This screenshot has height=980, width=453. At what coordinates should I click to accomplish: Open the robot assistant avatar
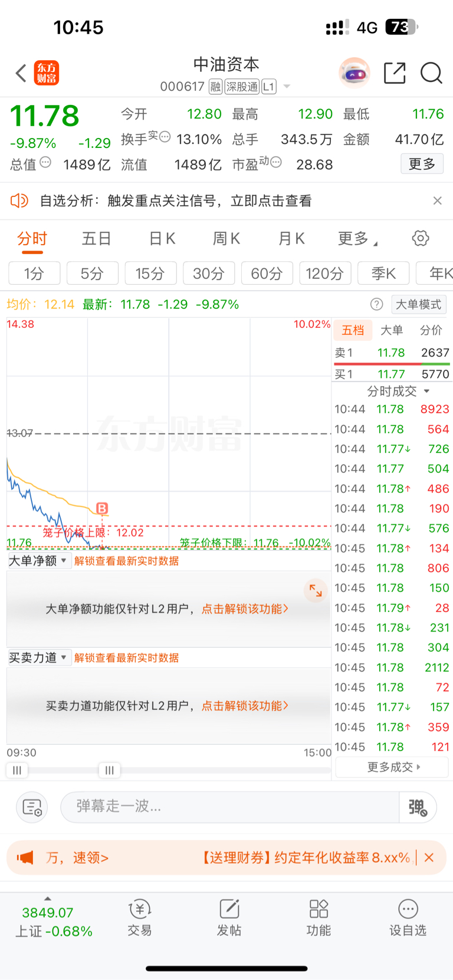tap(354, 73)
